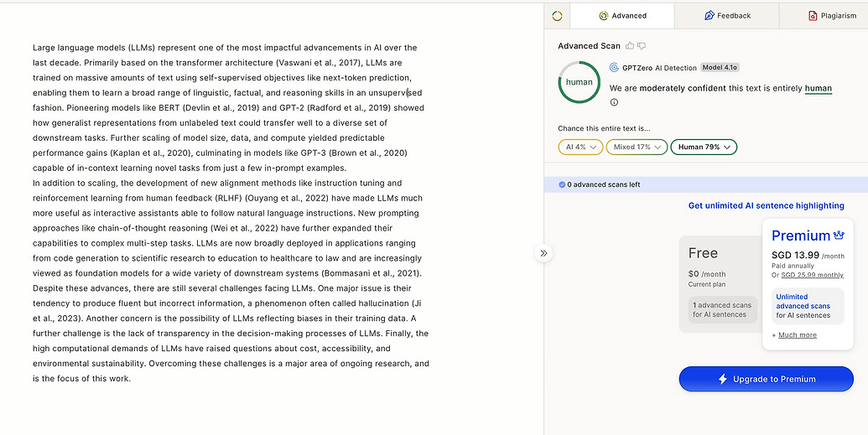
Task: Collapse panel with double chevron arrow
Action: point(543,253)
